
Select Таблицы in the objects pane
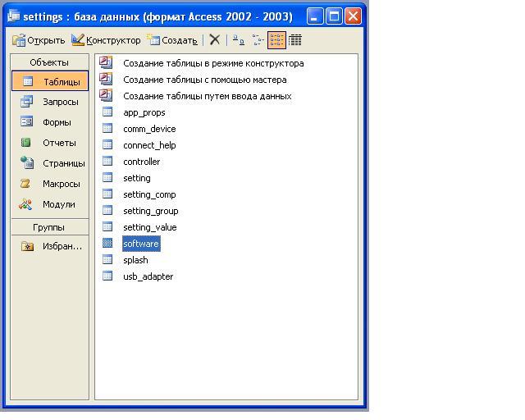click(50, 82)
